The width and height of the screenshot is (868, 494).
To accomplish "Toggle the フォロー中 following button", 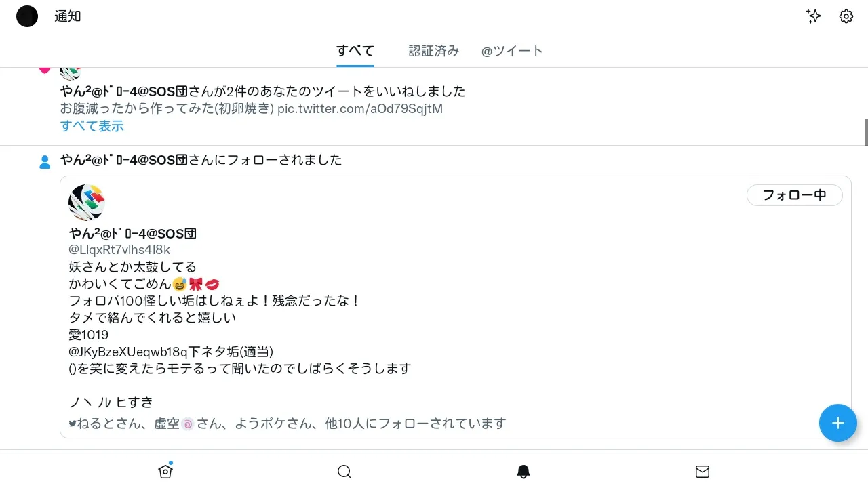I will pos(795,195).
